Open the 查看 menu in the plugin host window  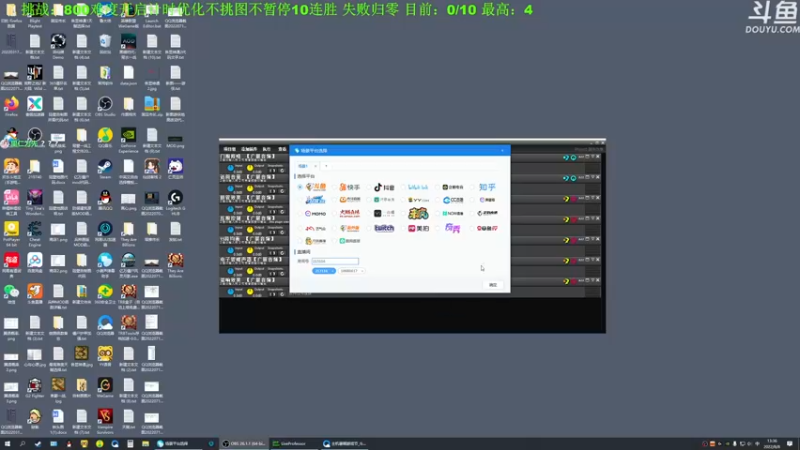(282, 149)
